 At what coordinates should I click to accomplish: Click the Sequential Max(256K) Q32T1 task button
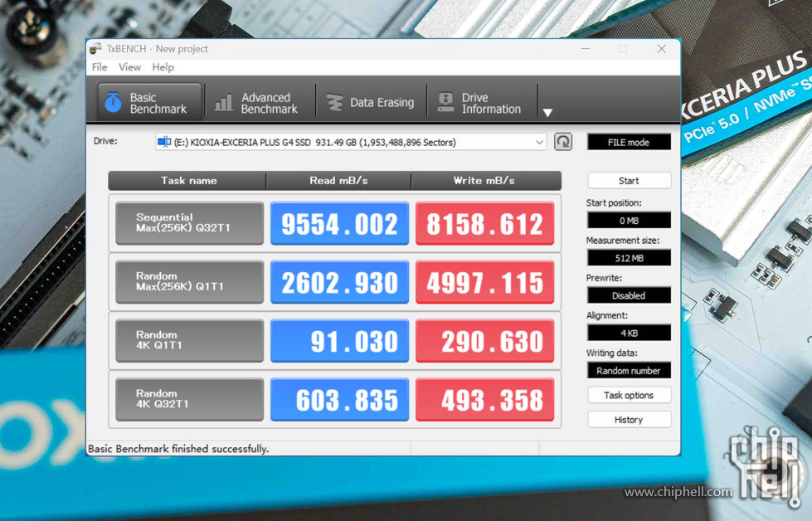click(x=190, y=223)
